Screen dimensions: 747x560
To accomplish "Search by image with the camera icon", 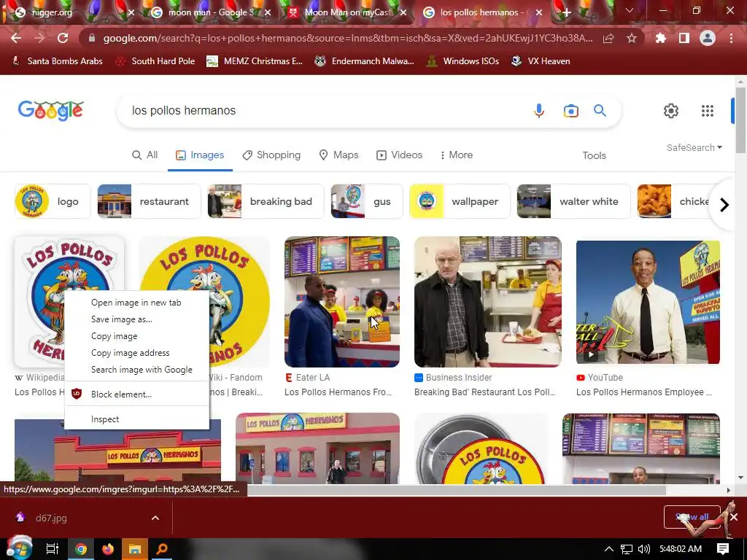I will point(570,111).
